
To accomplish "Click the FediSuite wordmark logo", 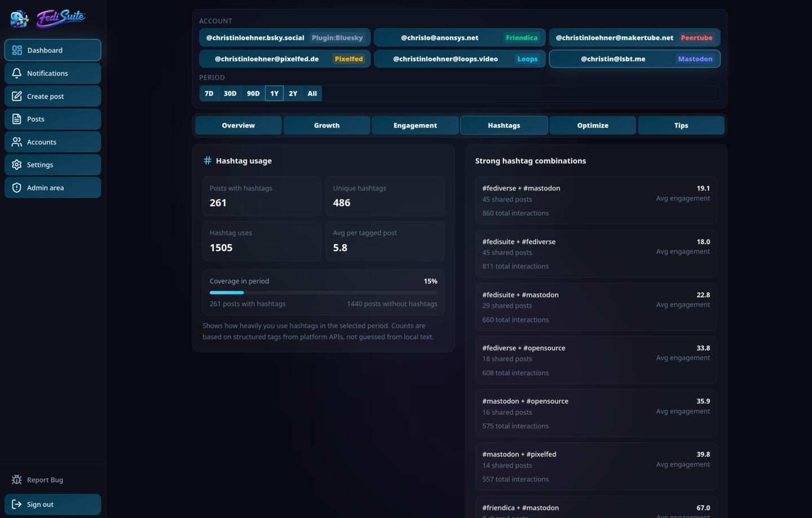I will click(61, 18).
